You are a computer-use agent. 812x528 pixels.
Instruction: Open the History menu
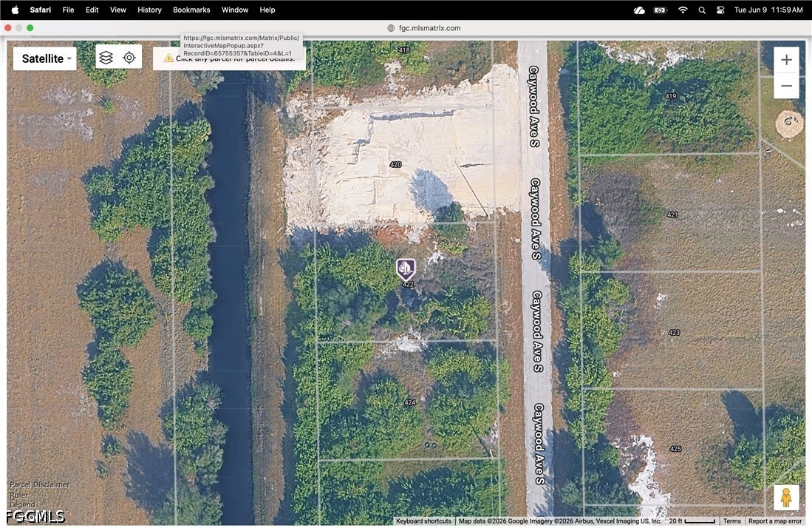click(x=150, y=10)
